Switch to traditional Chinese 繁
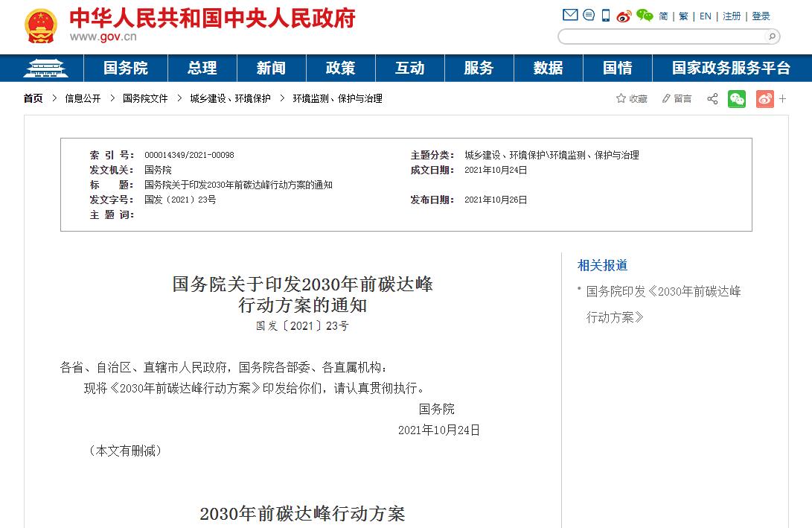Screen dimensions: 812x528 pyautogui.click(x=683, y=16)
